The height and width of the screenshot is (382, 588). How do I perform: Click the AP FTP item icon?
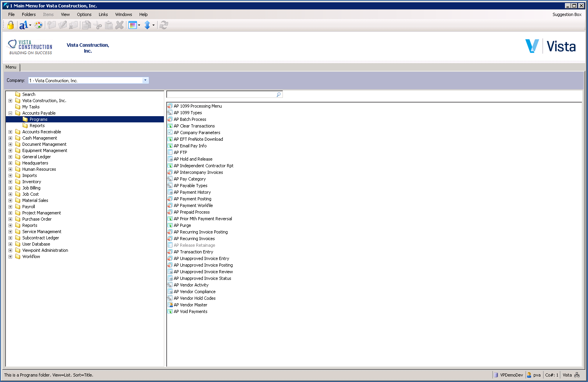[x=170, y=152]
